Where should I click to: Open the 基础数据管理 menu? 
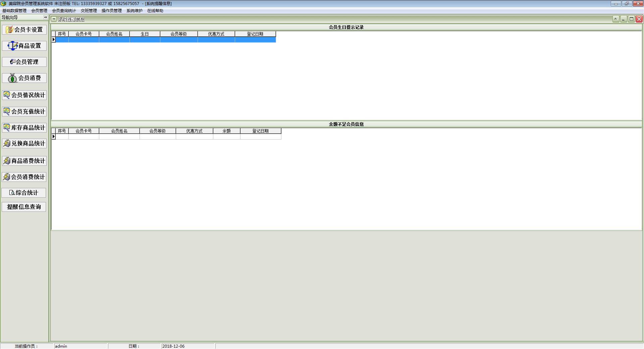point(14,11)
